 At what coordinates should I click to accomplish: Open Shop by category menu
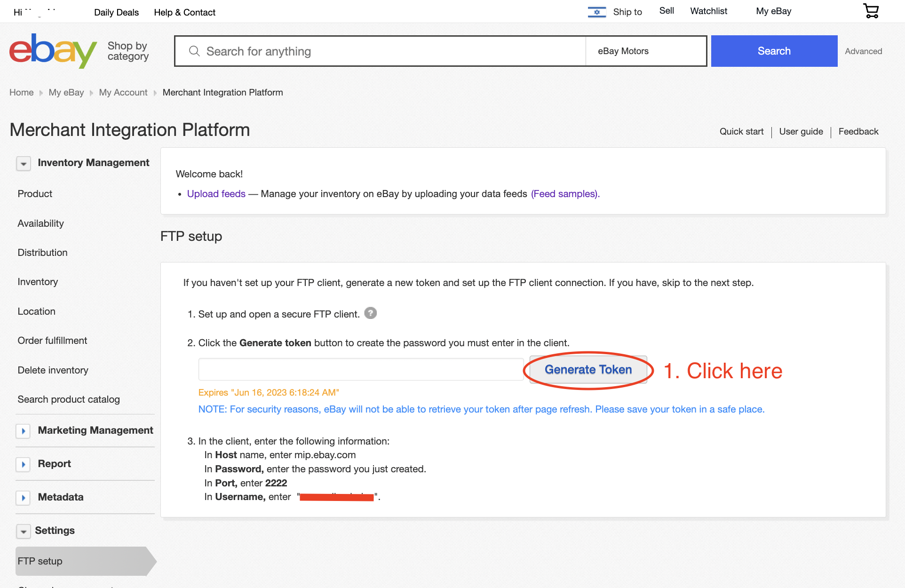pyautogui.click(x=128, y=51)
